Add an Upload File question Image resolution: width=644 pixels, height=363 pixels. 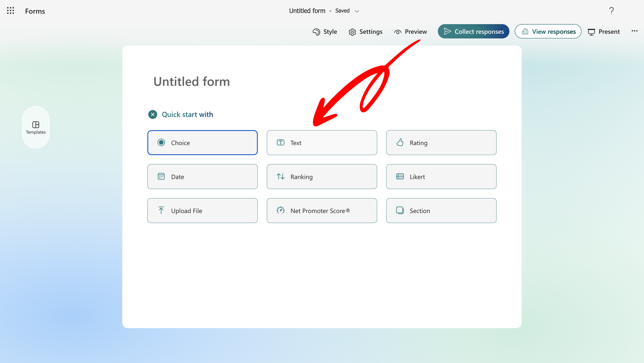coord(202,211)
